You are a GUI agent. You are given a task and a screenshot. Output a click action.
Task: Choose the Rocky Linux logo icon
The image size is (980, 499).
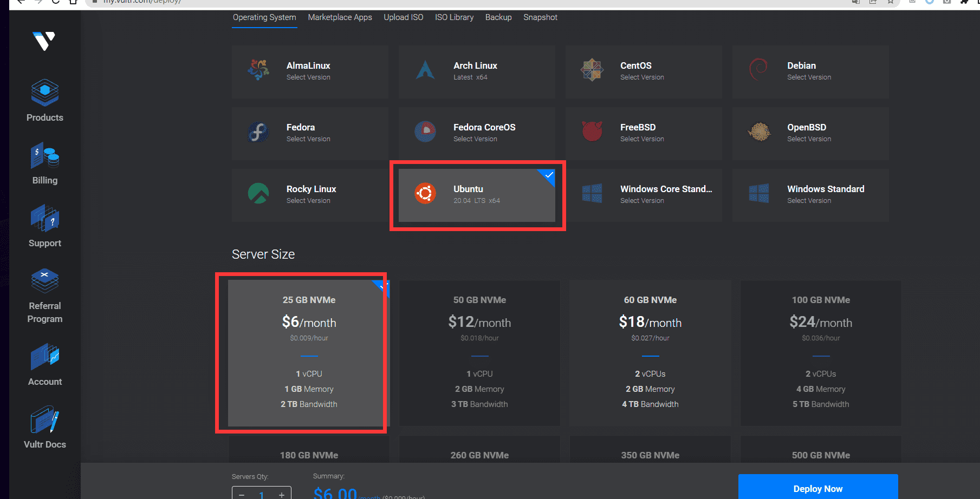coord(258,193)
